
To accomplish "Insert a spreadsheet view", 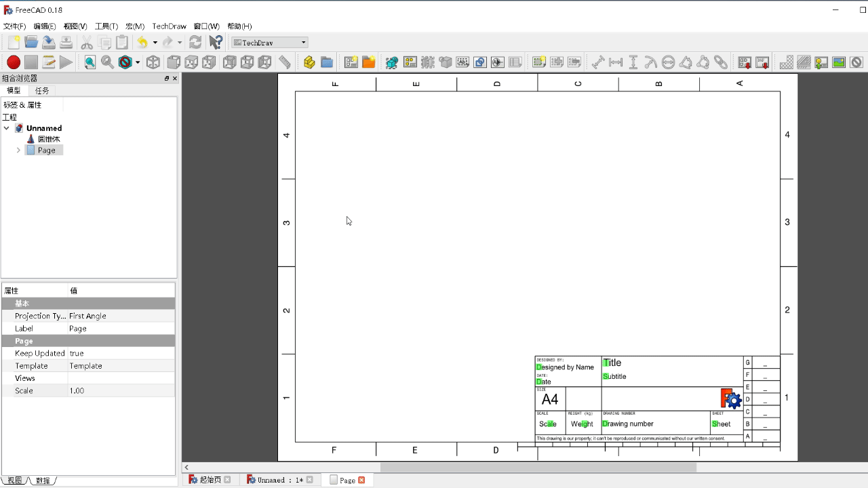I will (x=515, y=62).
